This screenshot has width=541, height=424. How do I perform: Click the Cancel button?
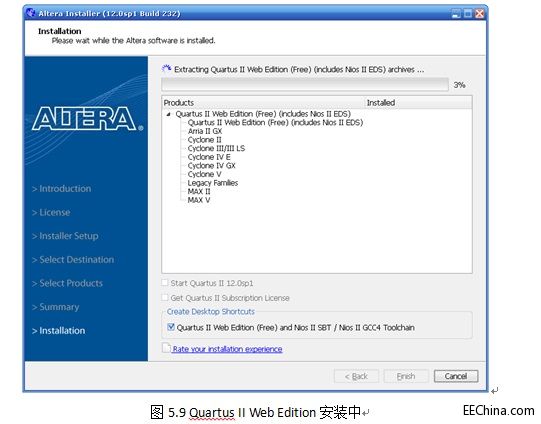(x=456, y=376)
